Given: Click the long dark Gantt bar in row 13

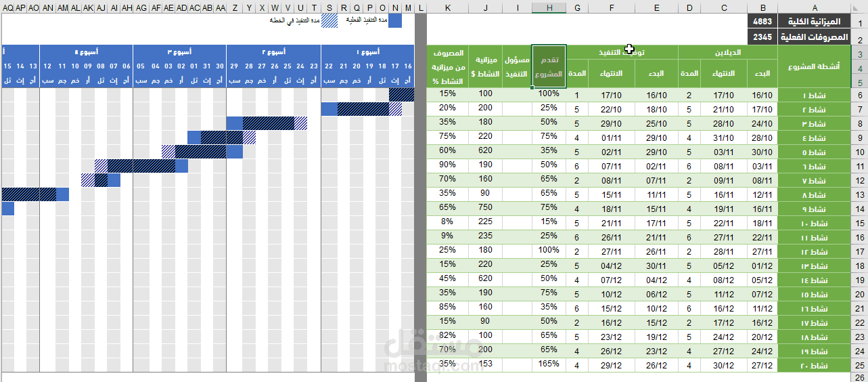Looking at the screenshot, I should click(28, 194).
